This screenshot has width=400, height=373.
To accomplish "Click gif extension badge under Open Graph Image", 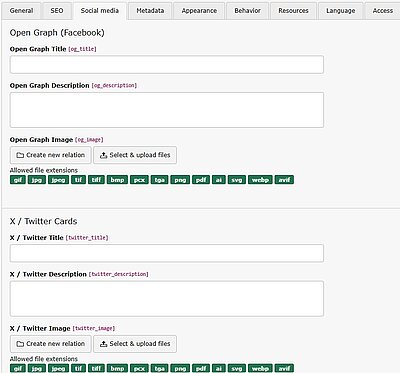I will point(18,180).
